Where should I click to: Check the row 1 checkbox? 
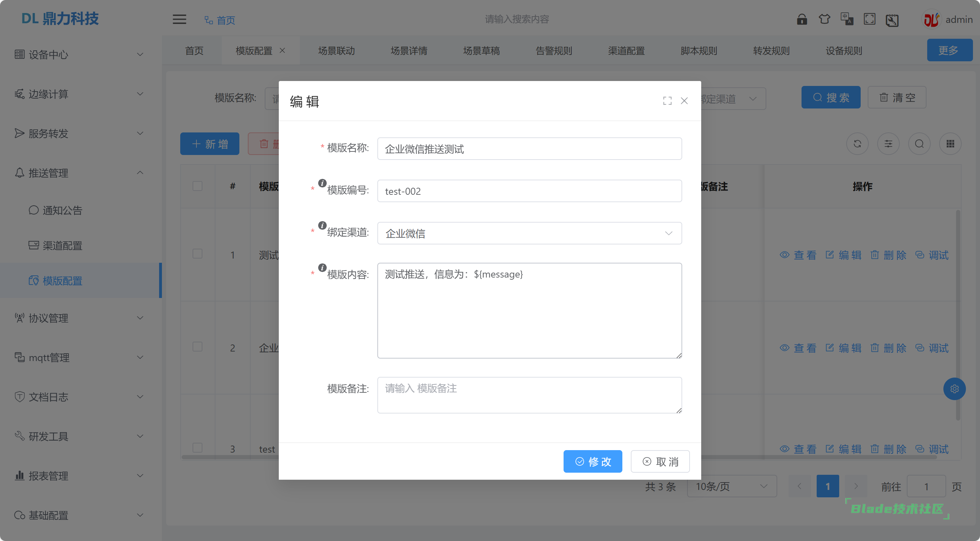point(197,254)
